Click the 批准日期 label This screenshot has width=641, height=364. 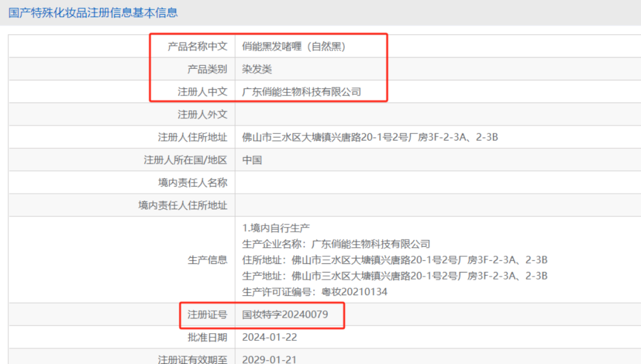207,337
